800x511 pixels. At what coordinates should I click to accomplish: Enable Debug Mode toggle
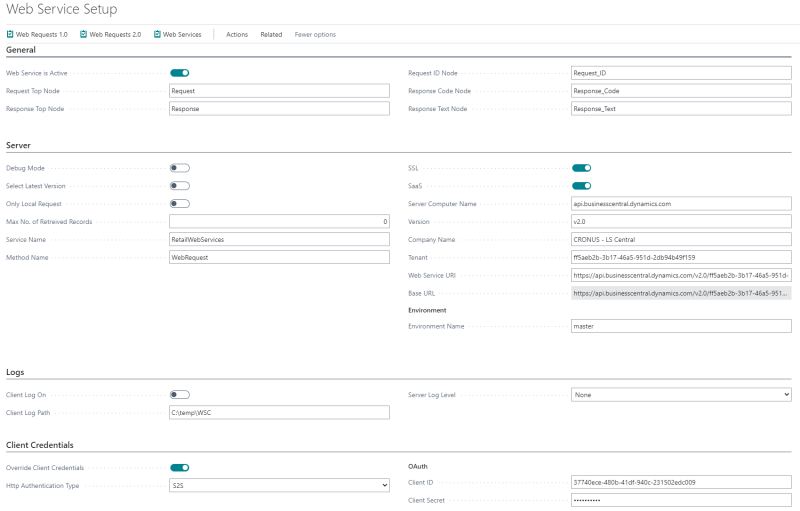(180, 168)
